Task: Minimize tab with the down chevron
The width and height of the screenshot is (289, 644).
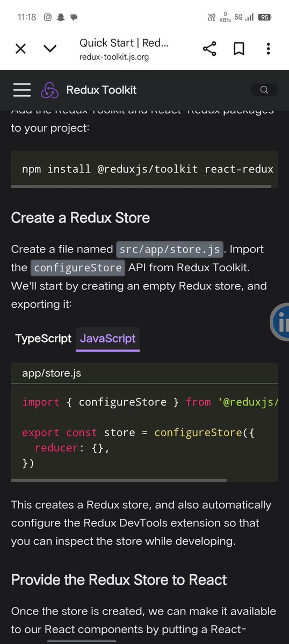Action: coord(50,49)
